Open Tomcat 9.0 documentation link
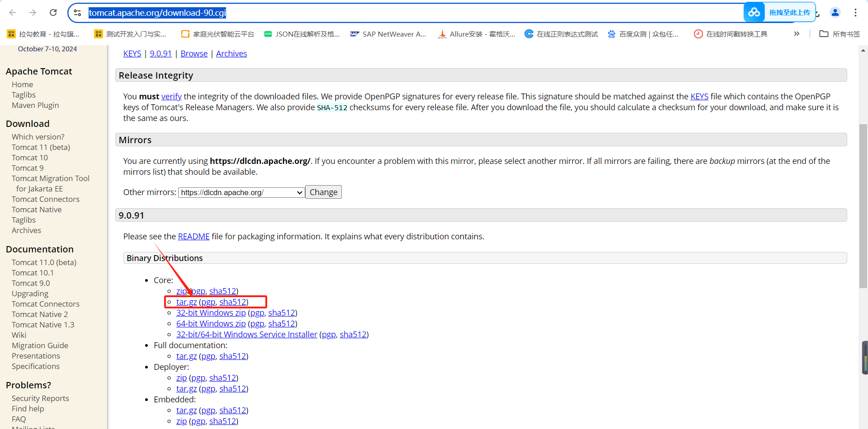This screenshot has height=429, width=868. pyautogui.click(x=31, y=283)
